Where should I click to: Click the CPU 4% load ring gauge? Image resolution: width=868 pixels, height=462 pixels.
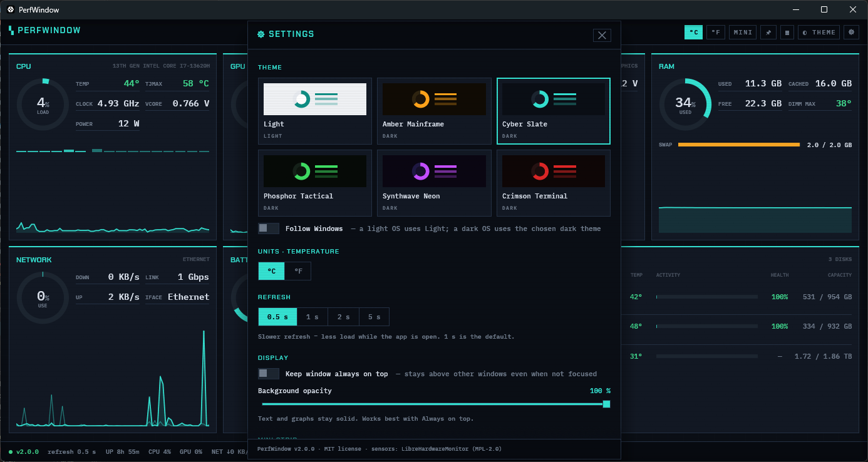point(43,104)
